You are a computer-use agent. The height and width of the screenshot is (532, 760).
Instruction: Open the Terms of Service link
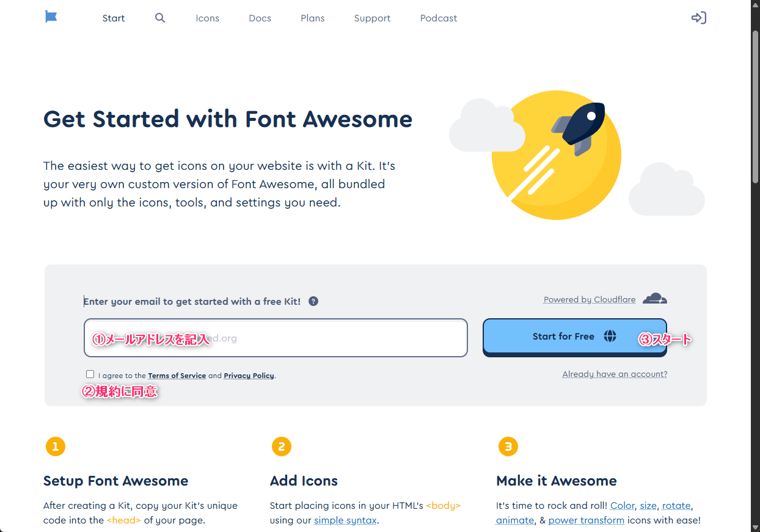pyautogui.click(x=177, y=376)
